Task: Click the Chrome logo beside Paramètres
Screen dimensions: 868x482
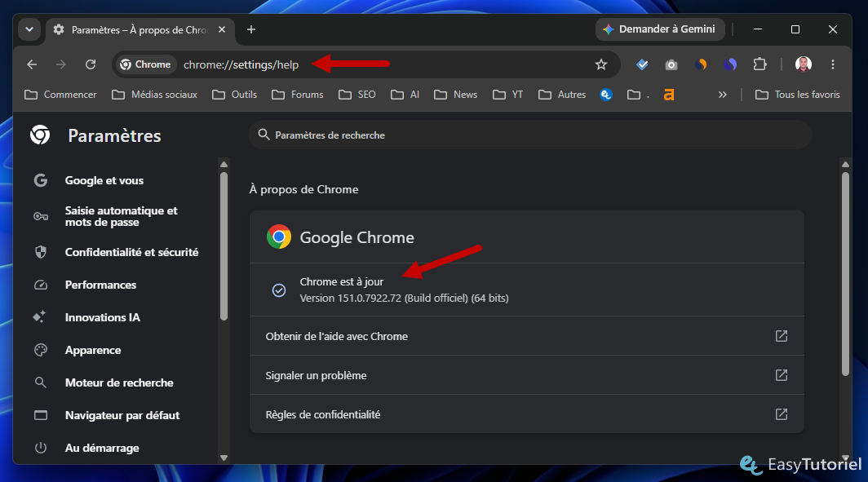Action: click(x=40, y=135)
